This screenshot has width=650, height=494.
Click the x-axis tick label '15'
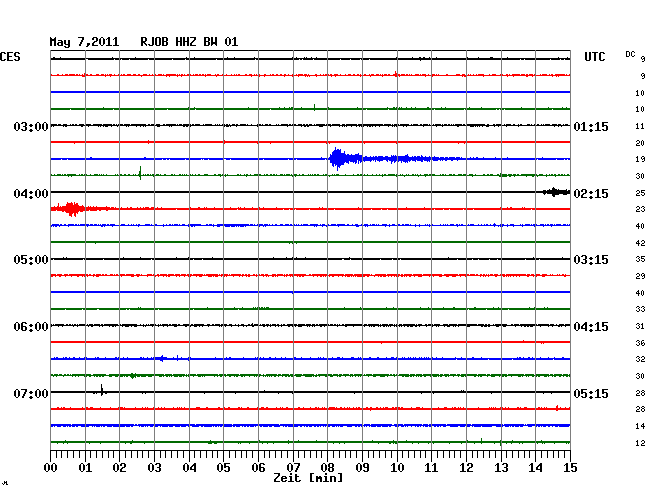pos(570,468)
